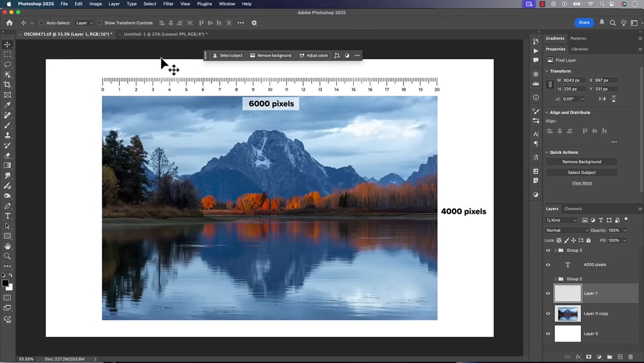644x363 pixels.
Task: Open the Image menu
Action: coord(96,4)
